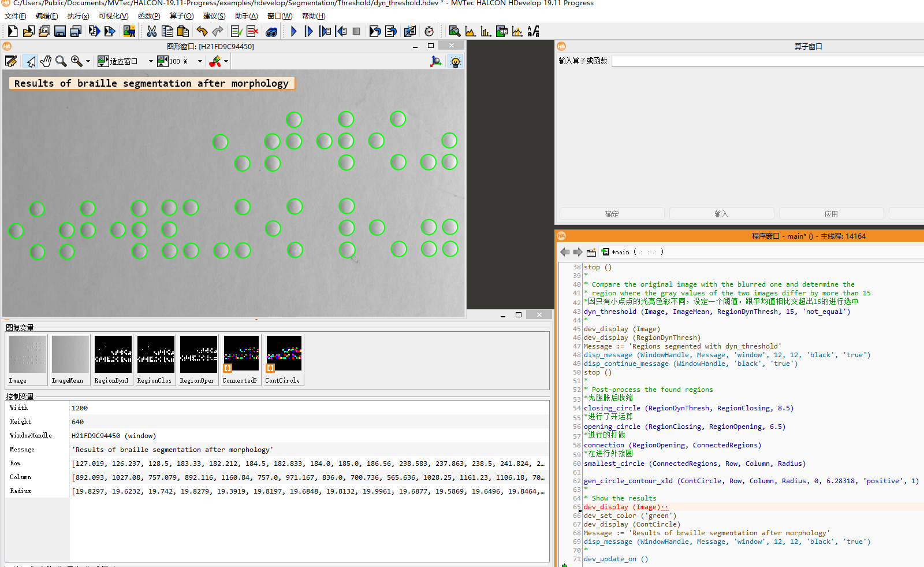Select the ImageMean variable thumbnail
Viewport: 924px width, 567px height.
pyautogui.click(x=70, y=360)
